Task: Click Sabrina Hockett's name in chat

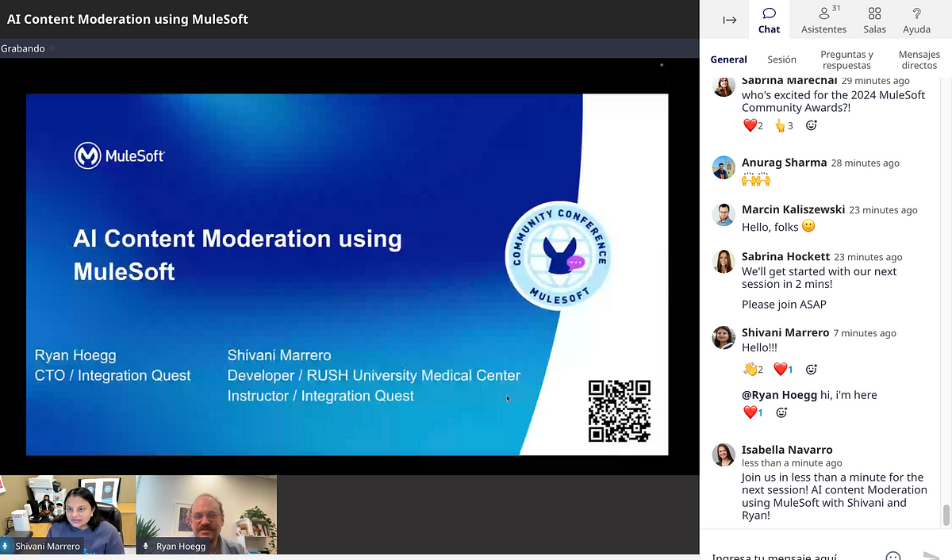Action: (785, 256)
